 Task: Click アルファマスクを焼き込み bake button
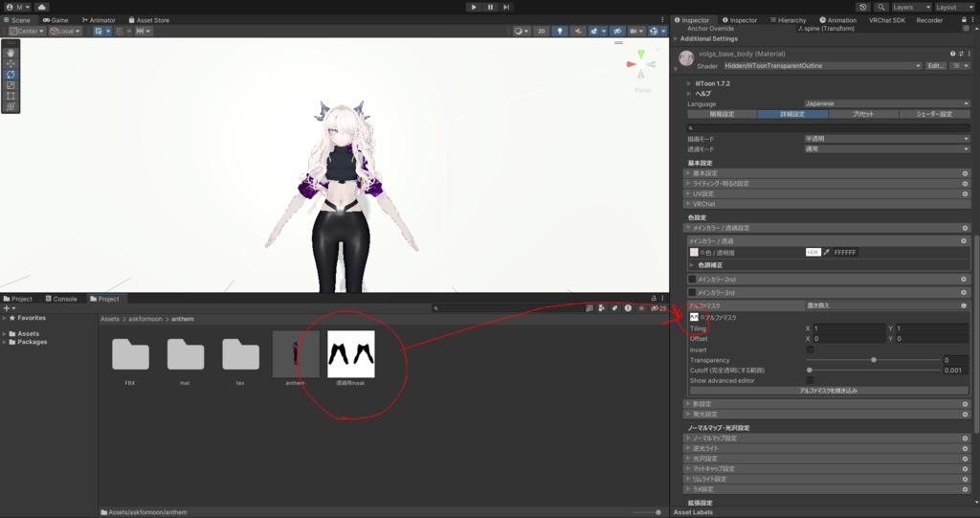tap(828, 391)
